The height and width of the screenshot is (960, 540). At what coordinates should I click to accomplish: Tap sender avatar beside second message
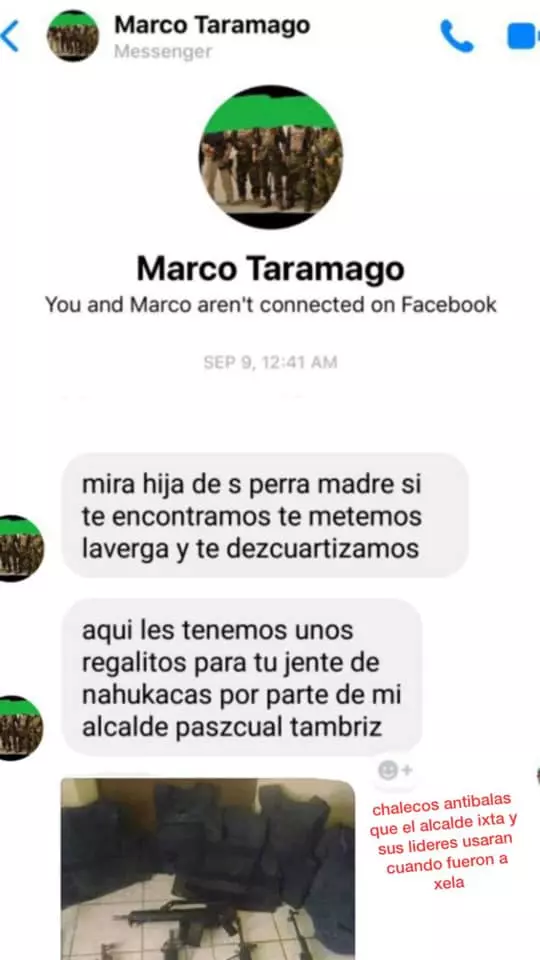click(x=21, y=728)
